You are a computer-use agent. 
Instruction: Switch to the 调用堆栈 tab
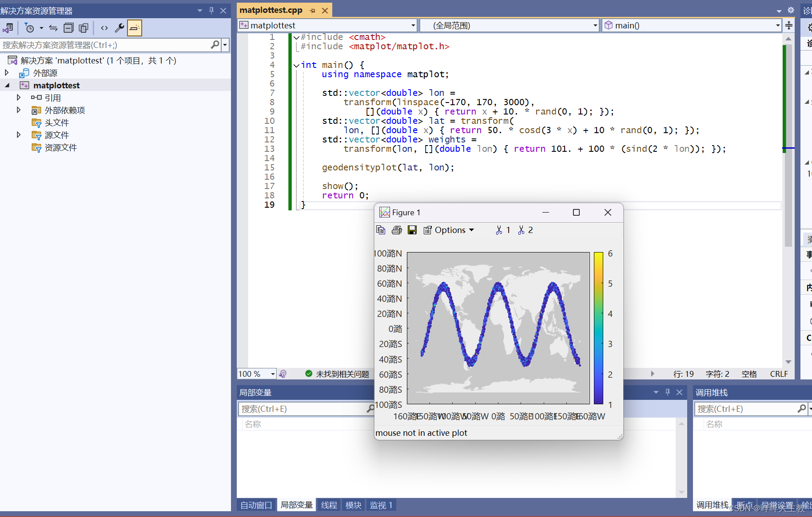coord(712,505)
